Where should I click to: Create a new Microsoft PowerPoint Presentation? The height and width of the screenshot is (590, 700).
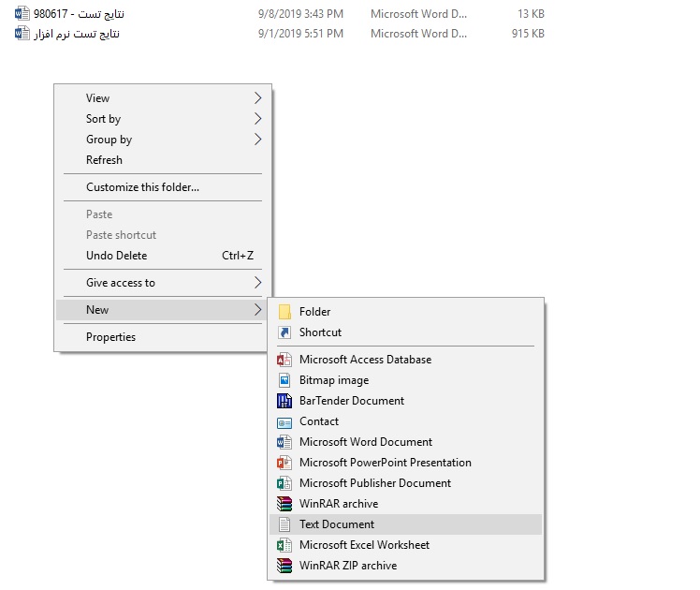[406, 463]
